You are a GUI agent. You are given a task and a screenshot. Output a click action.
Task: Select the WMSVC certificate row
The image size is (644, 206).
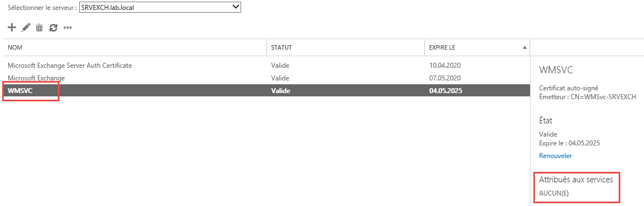266,91
